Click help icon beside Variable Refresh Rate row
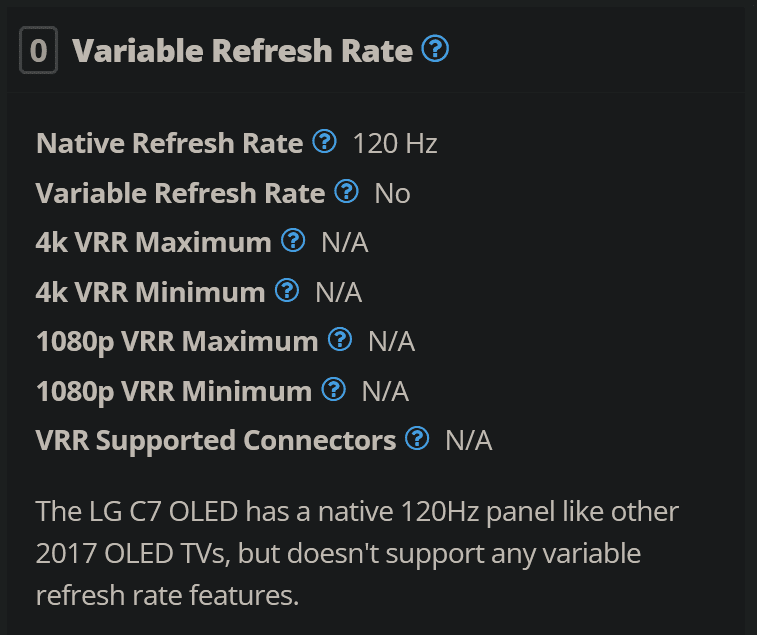This screenshot has width=757, height=635. click(347, 192)
